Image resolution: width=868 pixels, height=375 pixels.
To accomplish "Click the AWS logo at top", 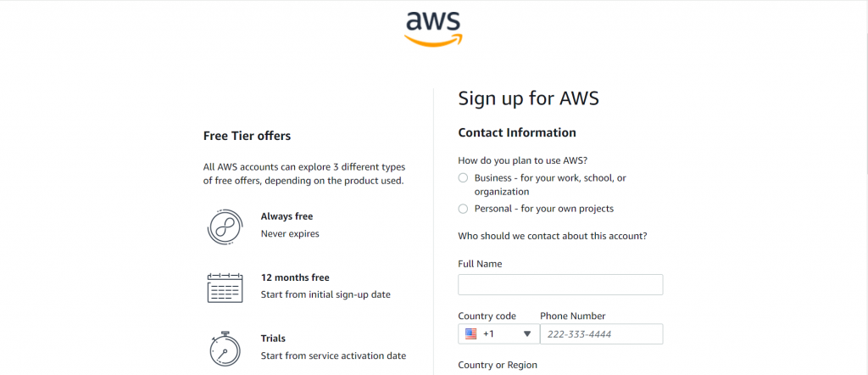I will [433, 28].
